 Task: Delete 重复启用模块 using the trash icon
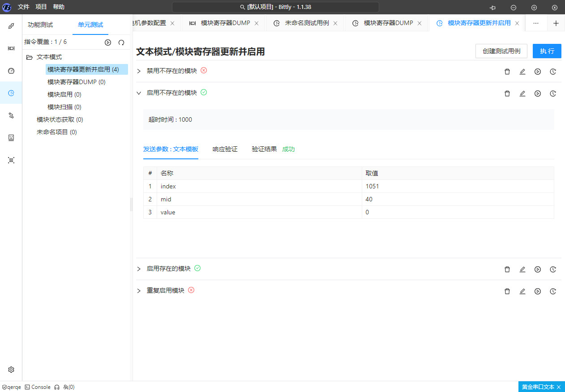[507, 291]
